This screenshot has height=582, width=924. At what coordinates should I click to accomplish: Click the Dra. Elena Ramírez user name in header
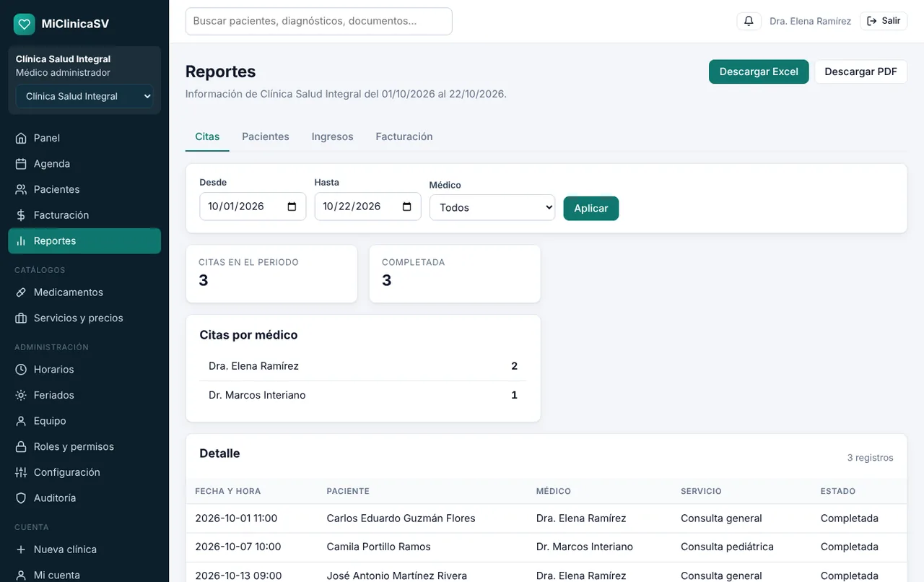(x=810, y=21)
